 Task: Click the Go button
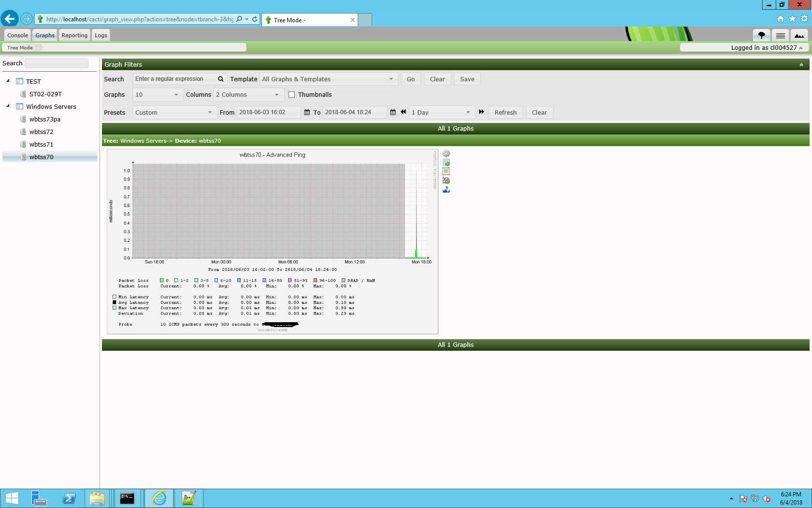pyautogui.click(x=411, y=79)
